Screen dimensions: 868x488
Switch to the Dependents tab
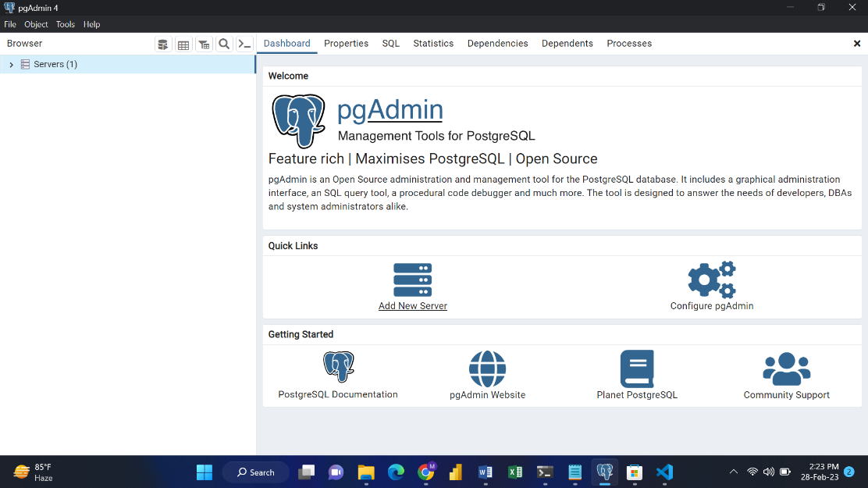coord(567,43)
